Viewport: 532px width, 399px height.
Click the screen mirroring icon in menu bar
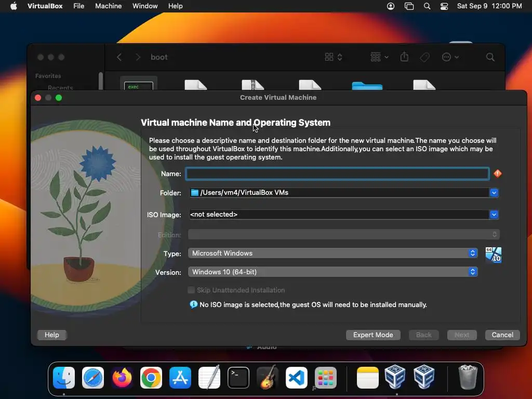point(409,6)
